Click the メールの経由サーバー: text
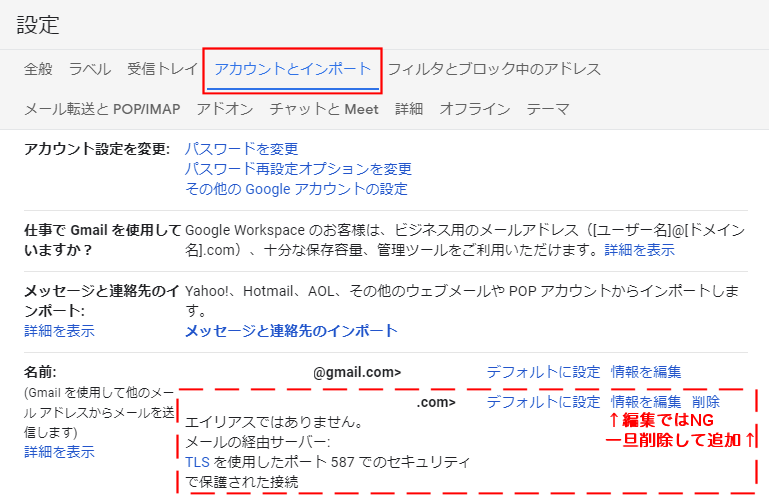This screenshot has height=496, width=769. coord(258,443)
